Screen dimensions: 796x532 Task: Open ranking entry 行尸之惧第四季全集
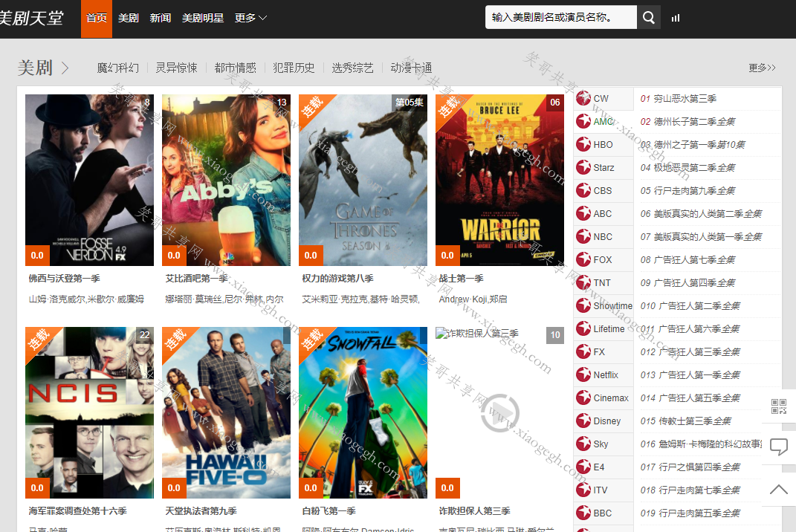(x=699, y=467)
